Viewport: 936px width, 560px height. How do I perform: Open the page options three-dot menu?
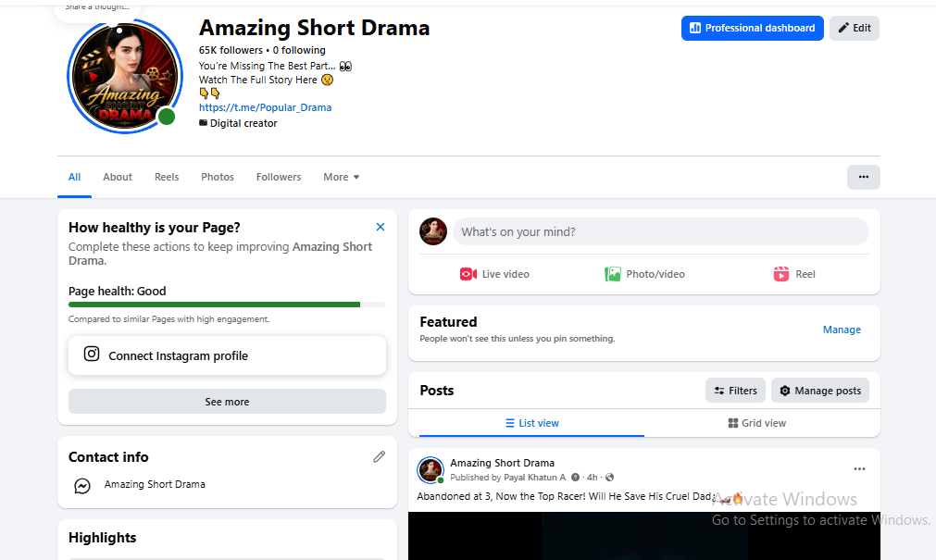(x=863, y=177)
